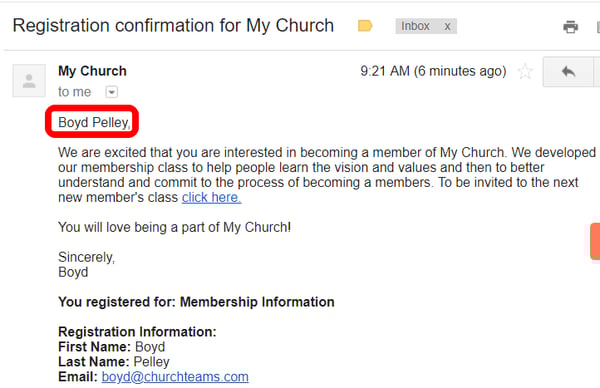Toggle the yellow importance marker
Viewport: 600px width, 388px height.
click(x=365, y=26)
